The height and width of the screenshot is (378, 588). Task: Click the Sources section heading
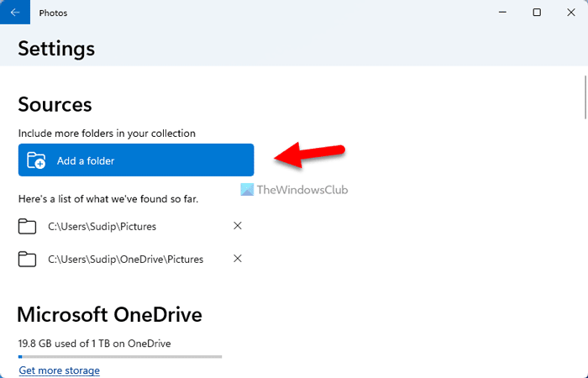[55, 105]
